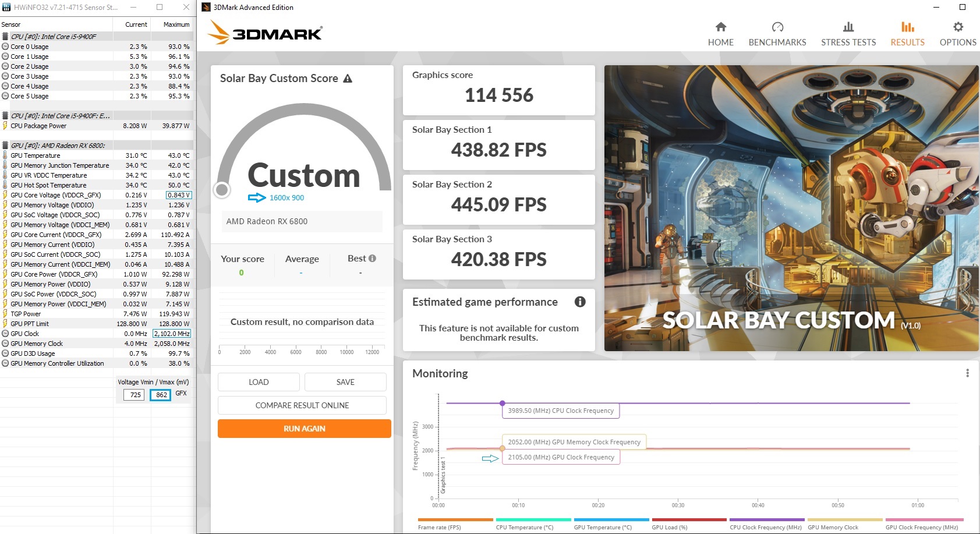Click COMPARE RESULT ONLINE
Screen dimensions: 980x534
302,405
